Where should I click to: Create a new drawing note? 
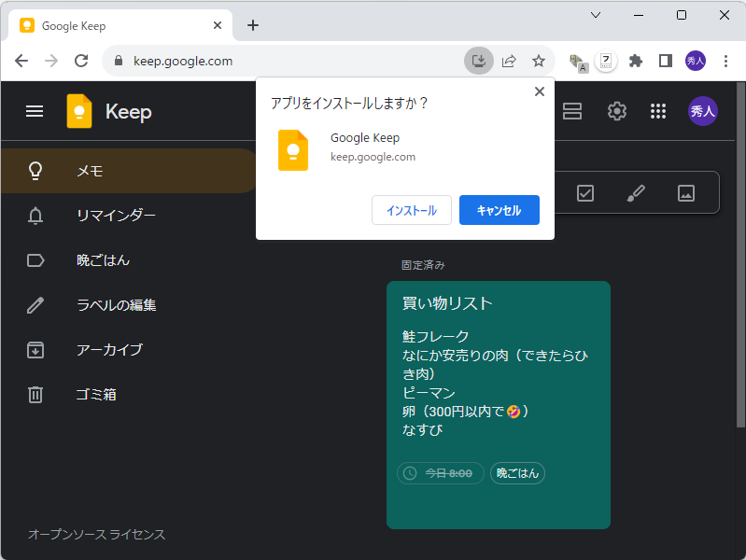636,193
